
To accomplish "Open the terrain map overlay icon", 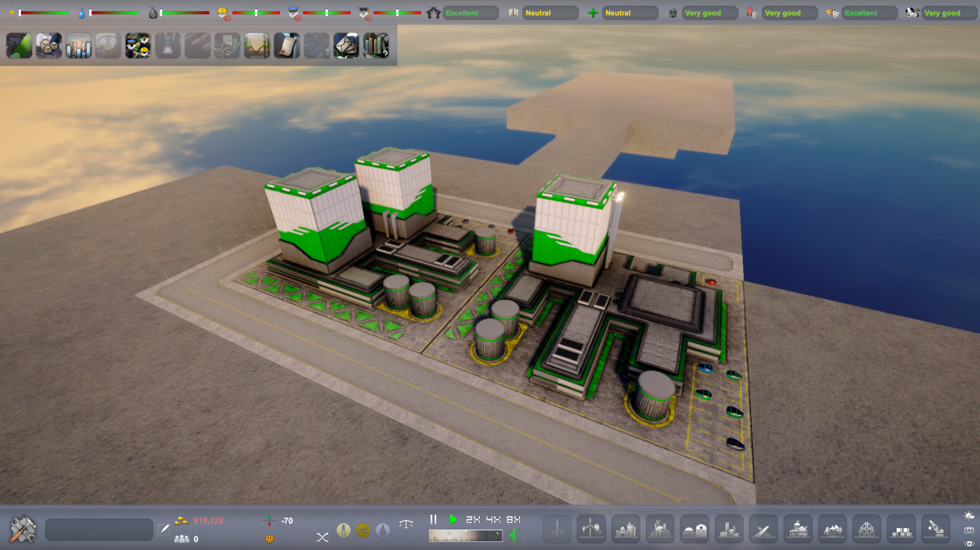I will 19,46.
